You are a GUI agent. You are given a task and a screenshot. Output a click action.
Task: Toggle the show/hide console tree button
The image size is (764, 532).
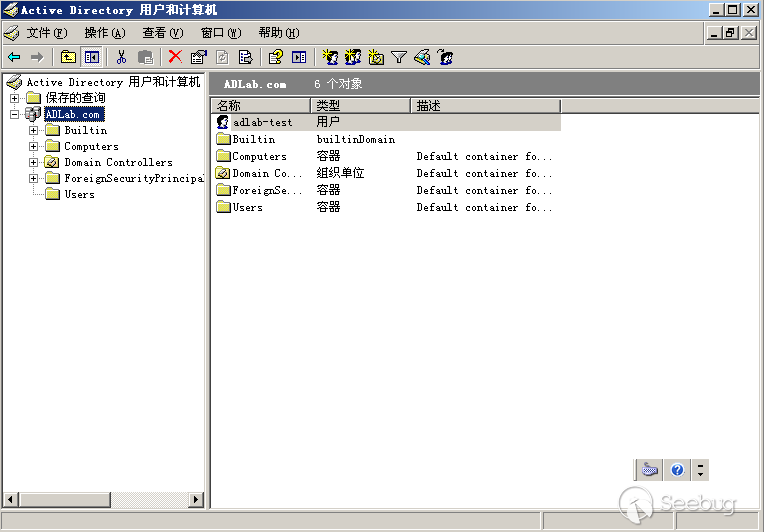pos(91,57)
